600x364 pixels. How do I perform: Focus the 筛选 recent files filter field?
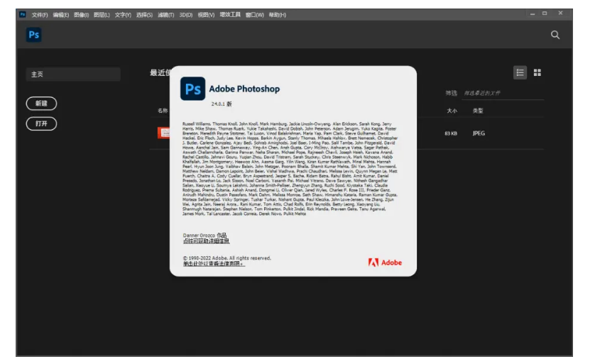503,93
